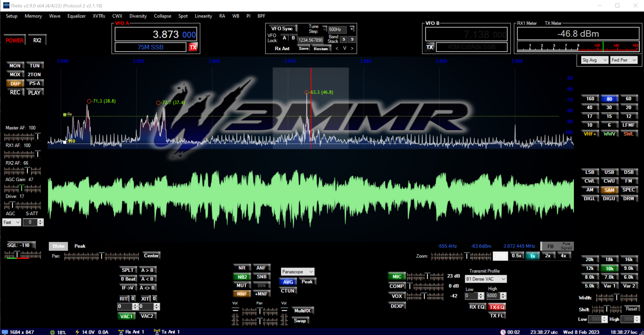Open the Equalizer menu
Viewport: 644px width, 335px height.
[76, 16]
